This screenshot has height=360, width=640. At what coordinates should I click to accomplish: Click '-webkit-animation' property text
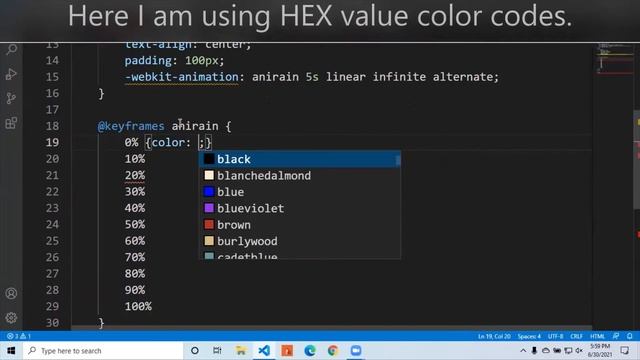pyautogui.click(x=182, y=77)
